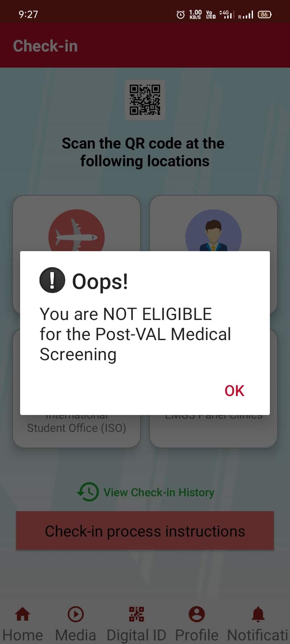The image size is (290, 644).
Task: Tap the check-in history clock icon
Action: pyautogui.click(x=88, y=492)
